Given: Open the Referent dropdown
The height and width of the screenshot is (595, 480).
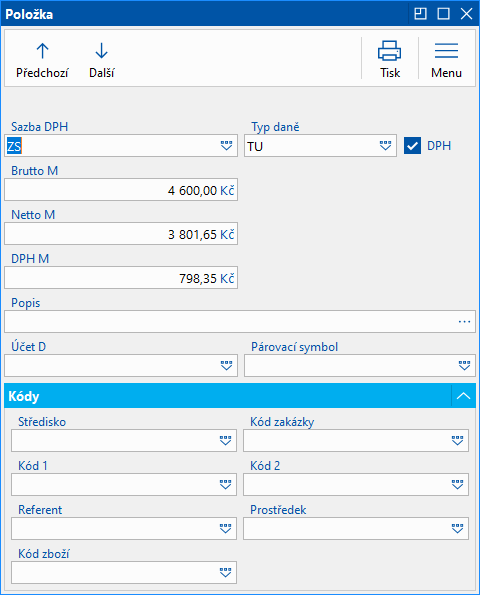Looking at the screenshot, I should click(225, 529).
